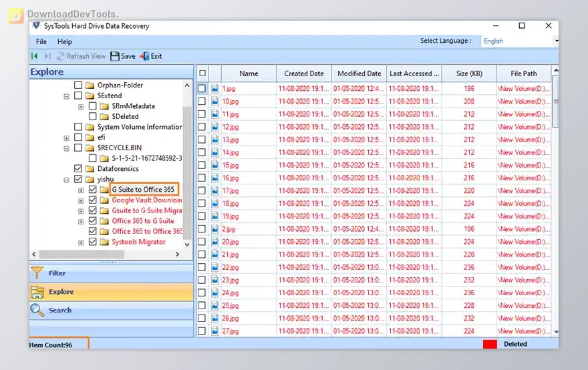The height and width of the screenshot is (370, 588).
Task: Switch to the Search panel tab
Action: (x=112, y=311)
